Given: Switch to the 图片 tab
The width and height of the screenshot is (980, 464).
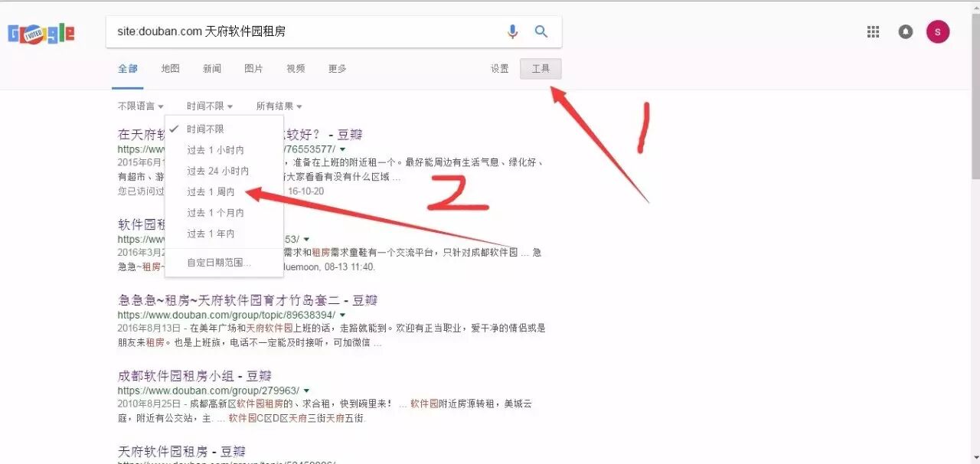Looking at the screenshot, I should 253,68.
